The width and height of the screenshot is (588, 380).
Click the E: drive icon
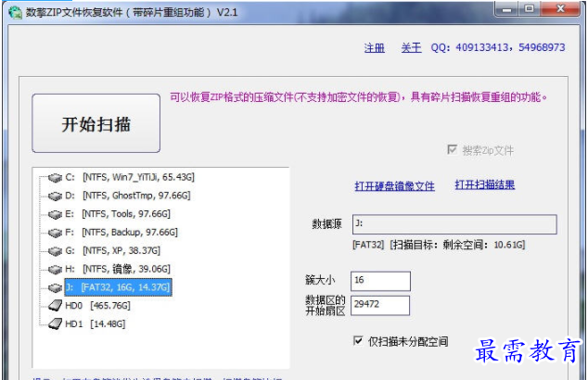(x=55, y=214)
